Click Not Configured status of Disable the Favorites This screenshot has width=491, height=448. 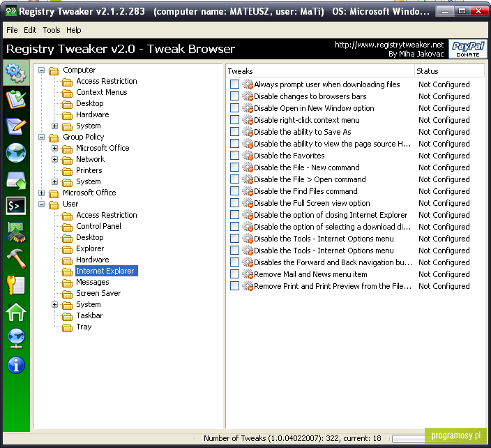(x=444, y=156)
